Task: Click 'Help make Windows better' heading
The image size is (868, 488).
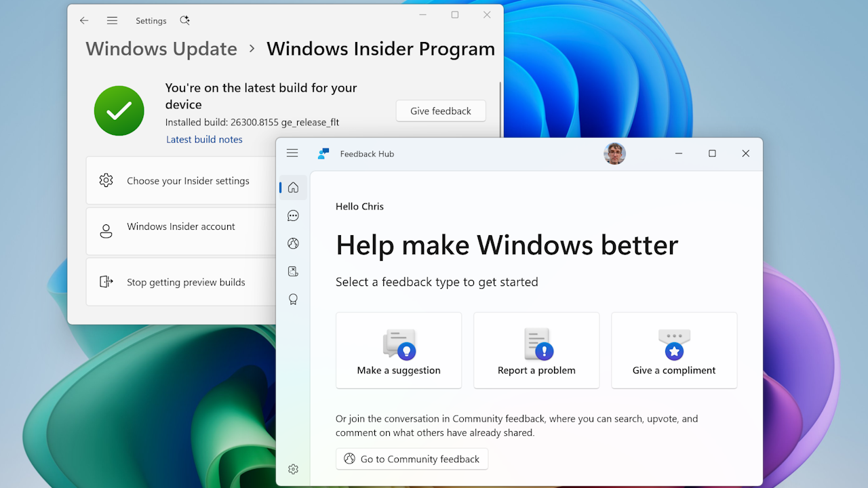Action: 507,245
